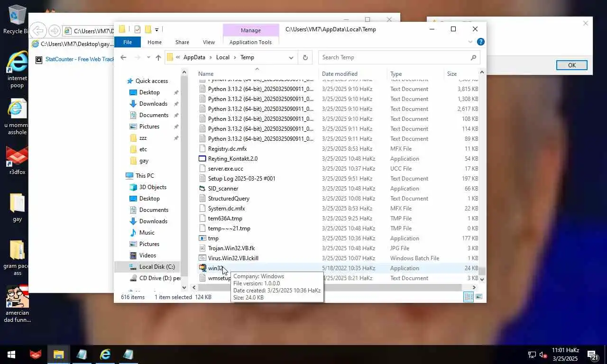Viewport: 607px width, 364px height.
Task: Click the '<<' breadcrumb overflow chevron
Action: [178, 57]
